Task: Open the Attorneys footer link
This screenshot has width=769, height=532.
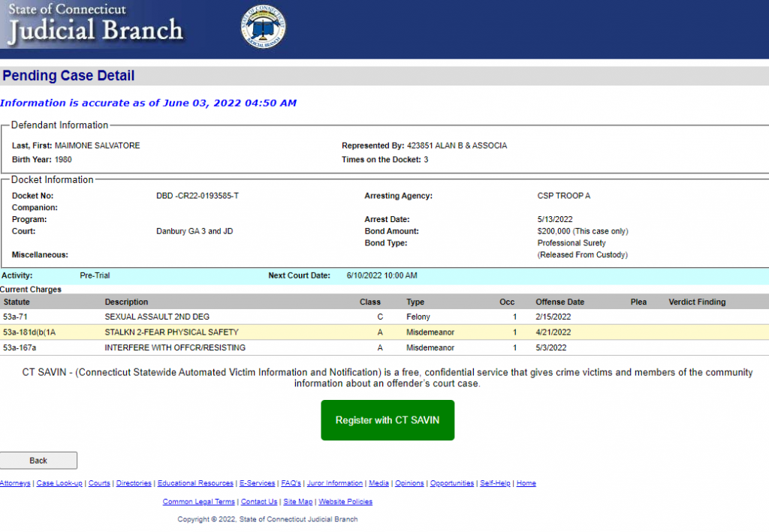Action: [15, 483]
